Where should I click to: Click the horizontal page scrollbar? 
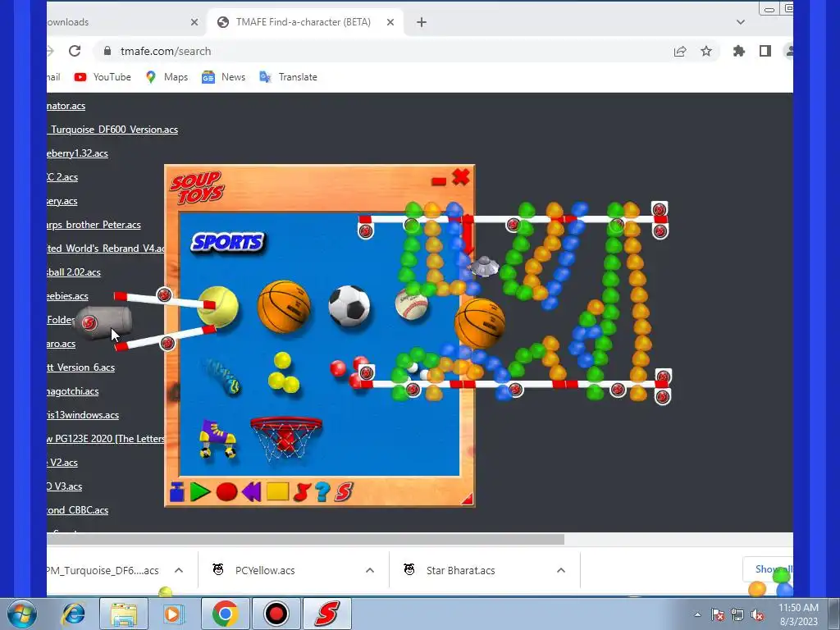pos(305,539)
